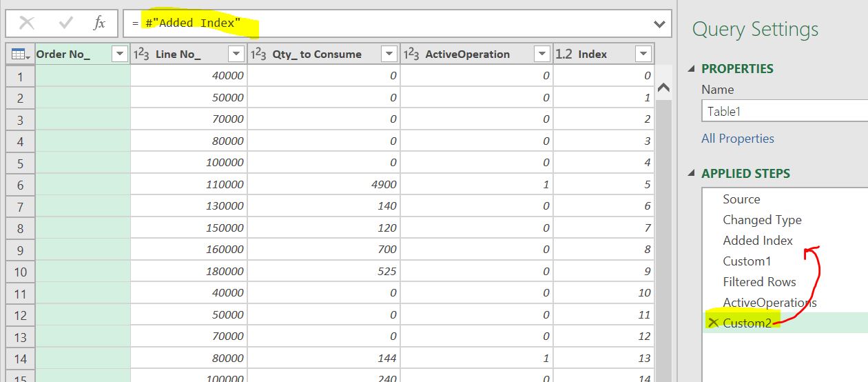868x382 pixels.
Task: Open filter dropdown for Qty_ to Consume
Action: point(389,54)
